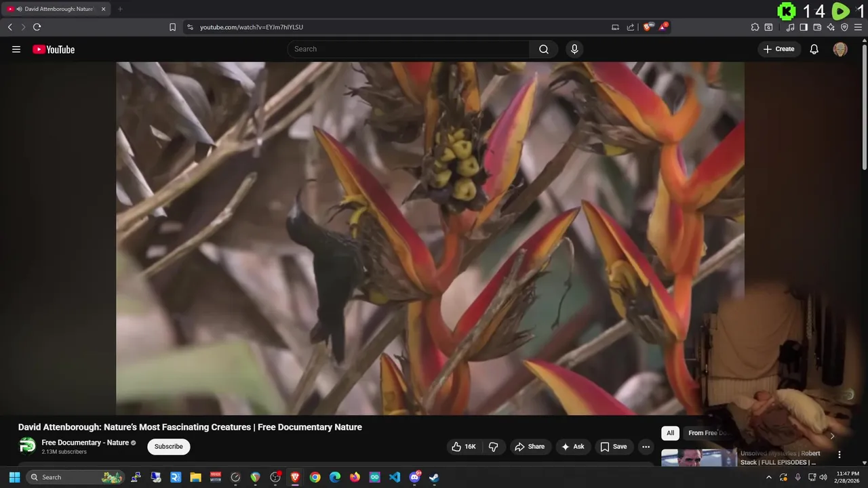Viewport: 868px width, 488px height.
Task: Open the Leo AI sparkle icon
Action: click(831, 27)
